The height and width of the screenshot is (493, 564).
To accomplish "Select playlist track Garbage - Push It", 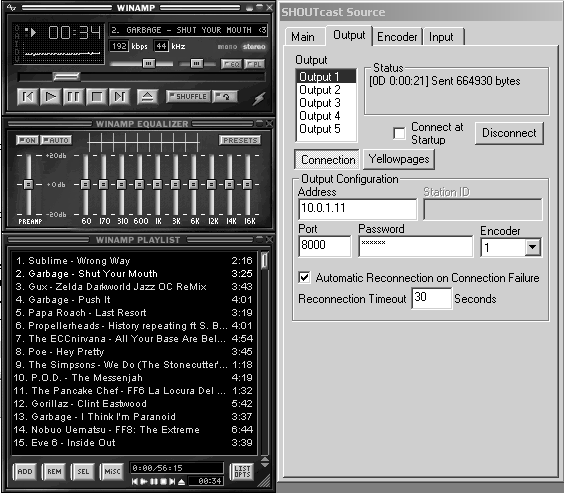I will tap(134, 300).
